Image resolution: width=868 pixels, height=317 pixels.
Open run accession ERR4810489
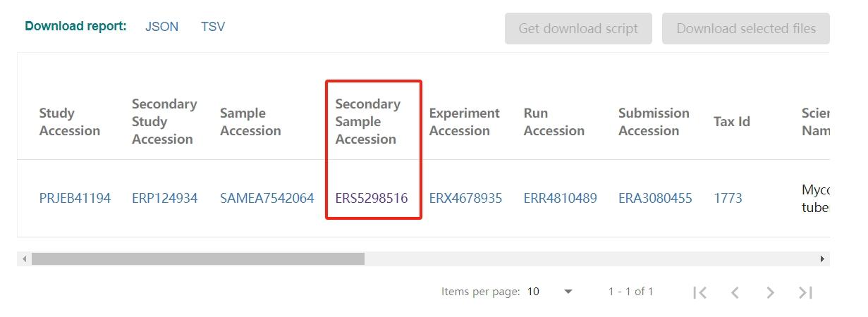coord(560,198)
